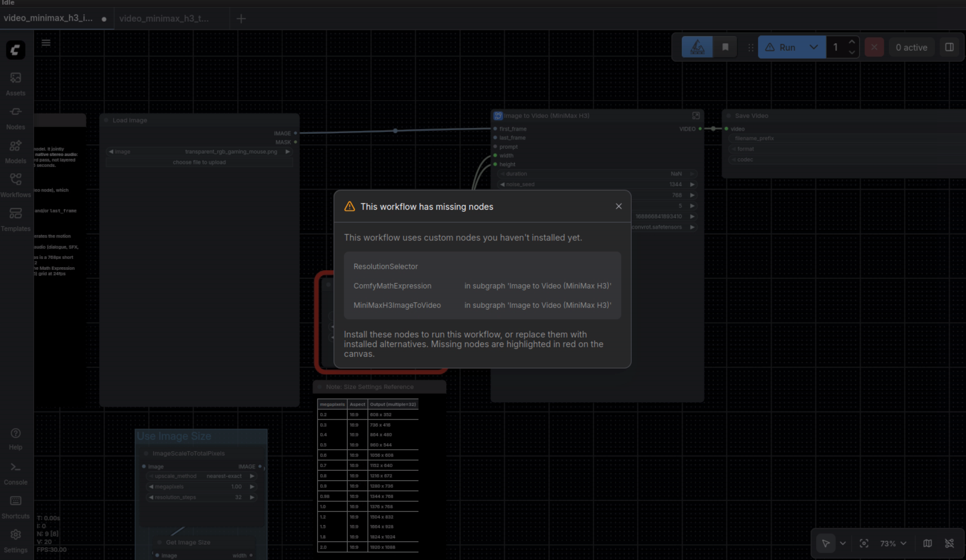Click the duration NaN field

point(597,174)
